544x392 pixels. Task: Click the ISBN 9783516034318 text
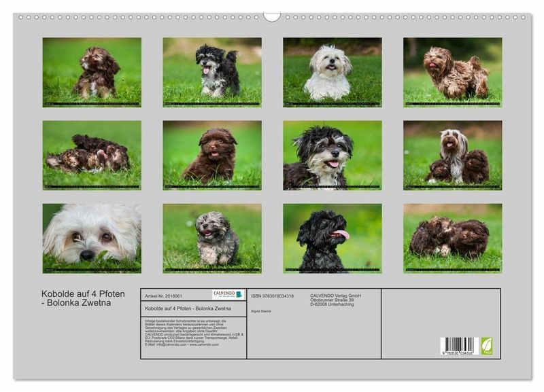(272, 296)
